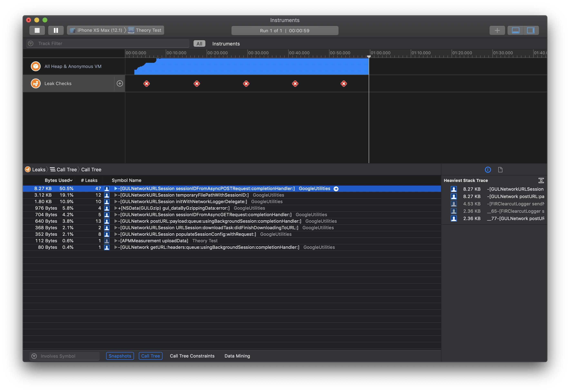Click the Track Filter input field
This screenshot has height=392, width=570.
coord(111,43)
